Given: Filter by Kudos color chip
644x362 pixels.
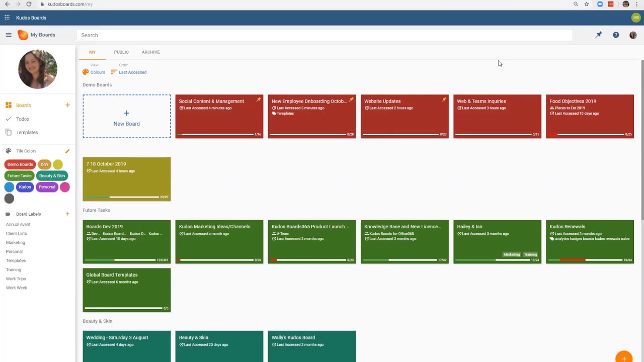Looking at the screenshot, I should pos(25,187).
